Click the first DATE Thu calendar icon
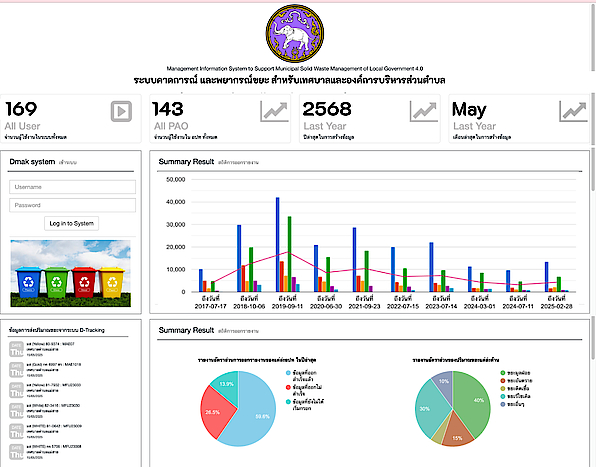The width and height of the screenshot is (596, 467). 16,349
